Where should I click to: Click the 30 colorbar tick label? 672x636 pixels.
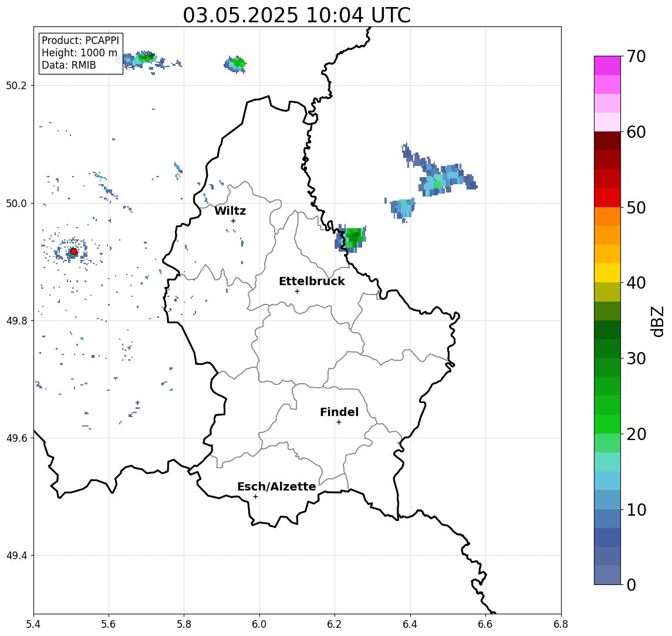636,358
